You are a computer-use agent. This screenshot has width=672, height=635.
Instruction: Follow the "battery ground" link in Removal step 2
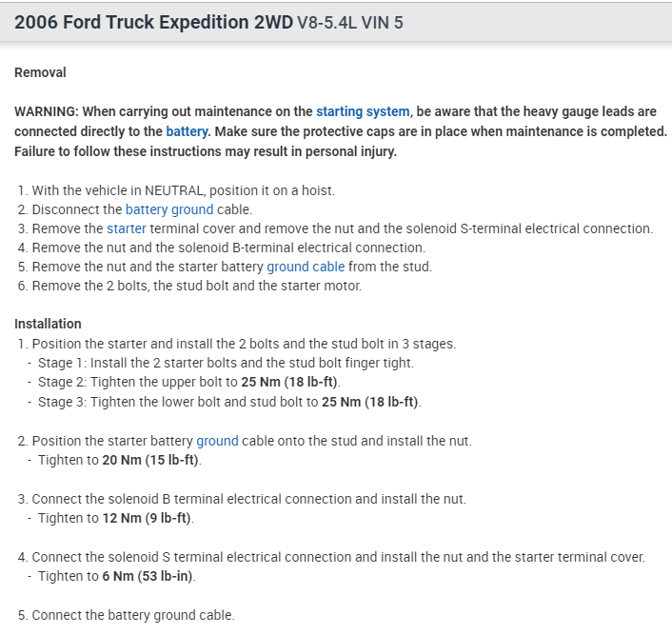169,209
